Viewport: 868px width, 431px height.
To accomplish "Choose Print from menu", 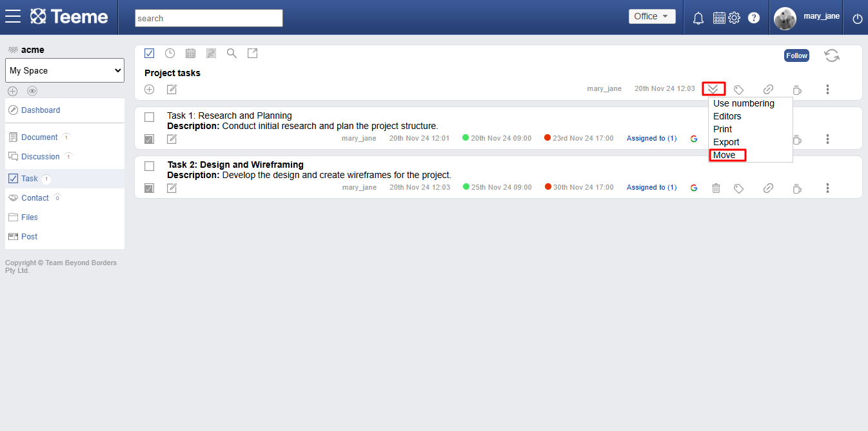I will click(x=722, y=129).
